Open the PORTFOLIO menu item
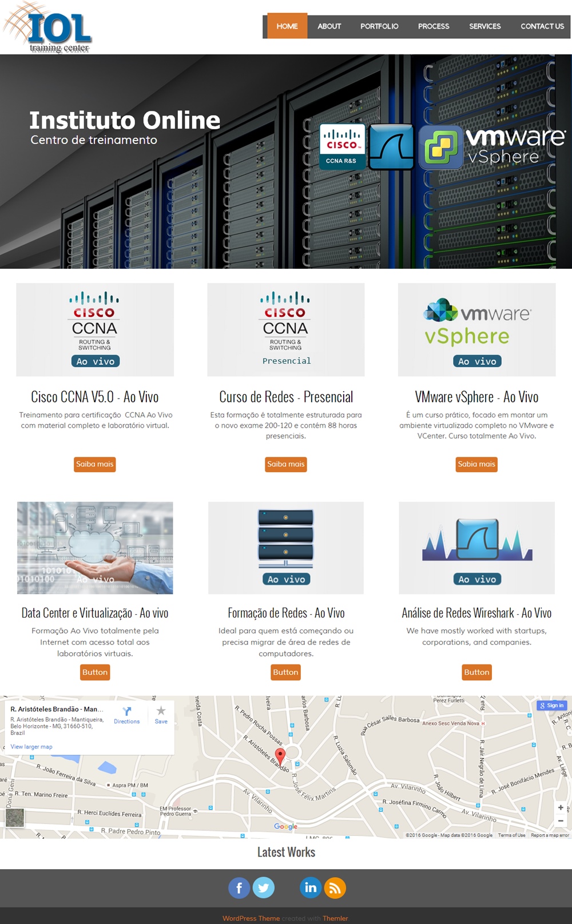The height and width of the screenshot is (924, 572). pyautogui.click(x=379, y=26)
